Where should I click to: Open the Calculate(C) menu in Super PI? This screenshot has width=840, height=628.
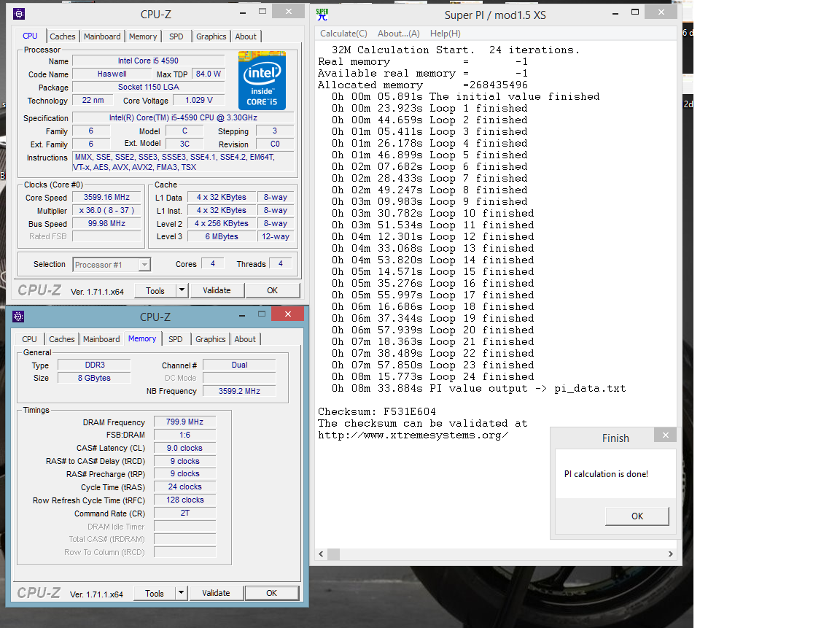[x=343, y=34]
